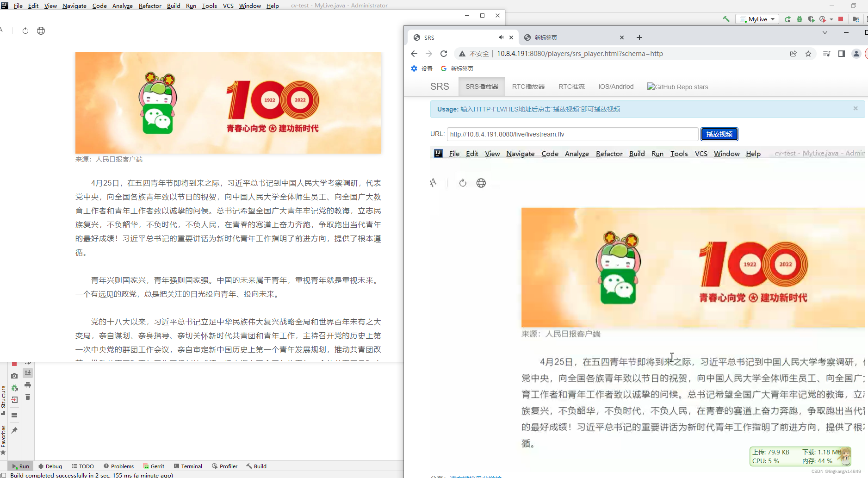Viewport: 868px width, 478px height.
Task: Click the attach debugger icon in Run panel
Action: 14,388
